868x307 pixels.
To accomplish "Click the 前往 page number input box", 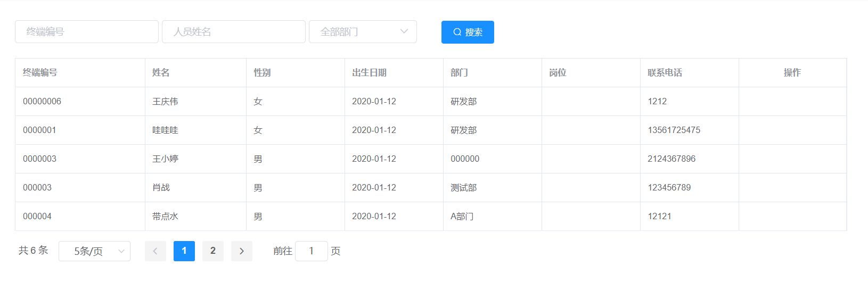I will (x=312, y=251).
